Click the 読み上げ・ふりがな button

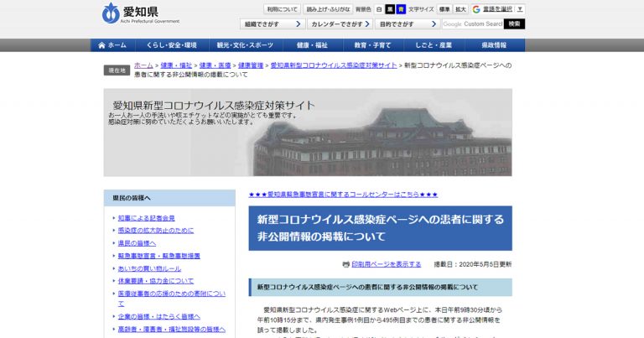[x=328, y=9]
